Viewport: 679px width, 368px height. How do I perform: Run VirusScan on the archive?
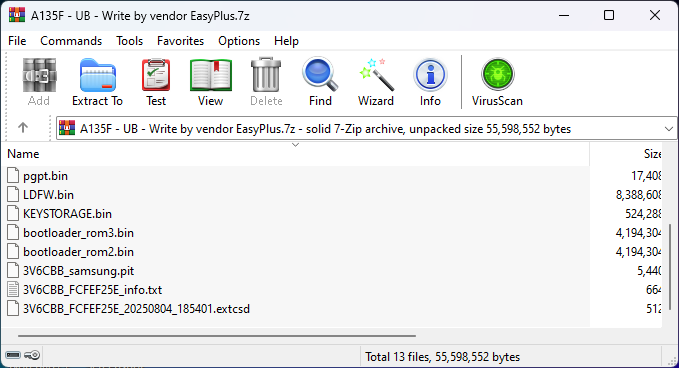tap(497, 82)
